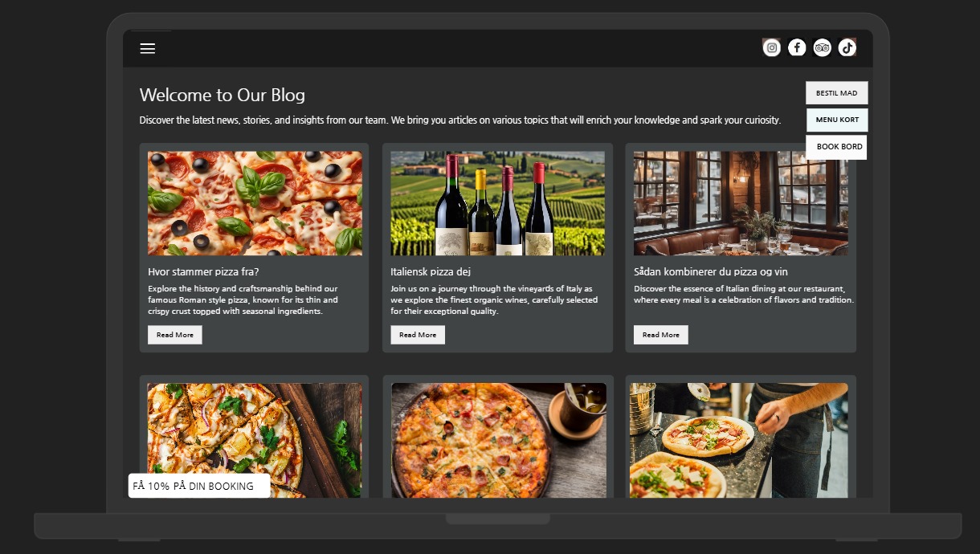Image resolution: width=980 pixels, height=554 pixels.
Task: Click the restaurant interior photo
Action: click(740, 202)
